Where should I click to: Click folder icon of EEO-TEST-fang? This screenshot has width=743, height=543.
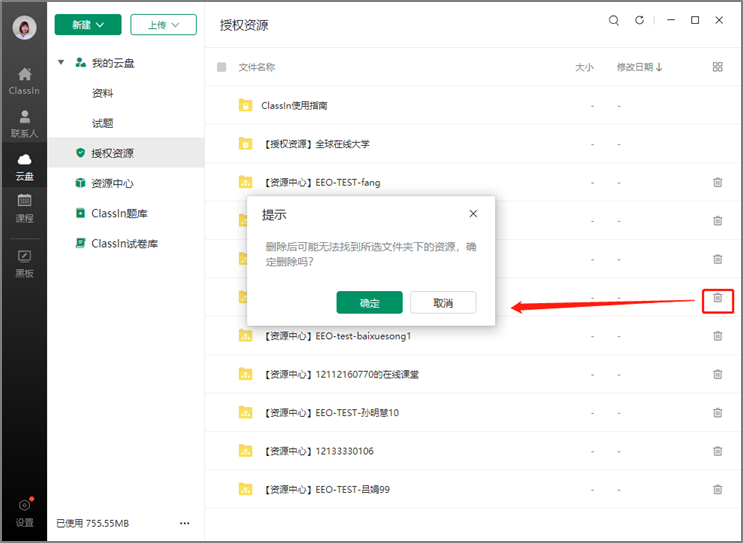(245, 182)
